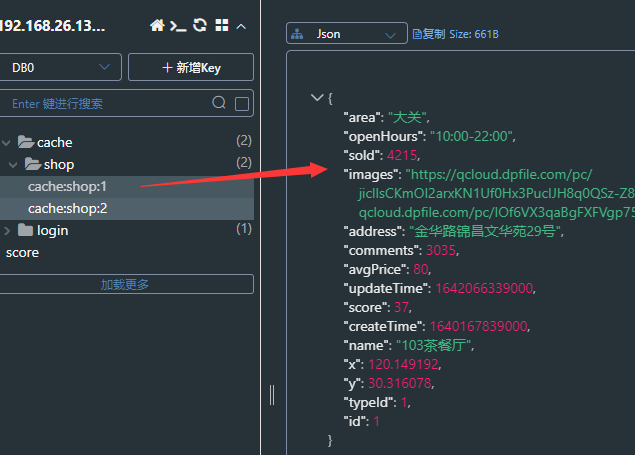The image size is (635, 455).
Task: Click the "updateTime" value 1642066339000
Action: [x=484, y=288]
